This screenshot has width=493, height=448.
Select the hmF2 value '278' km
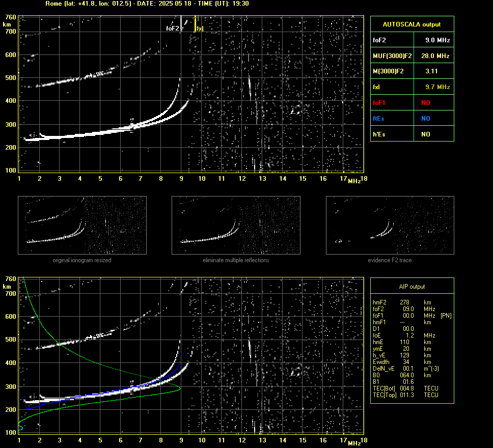[x=404, y=302]
